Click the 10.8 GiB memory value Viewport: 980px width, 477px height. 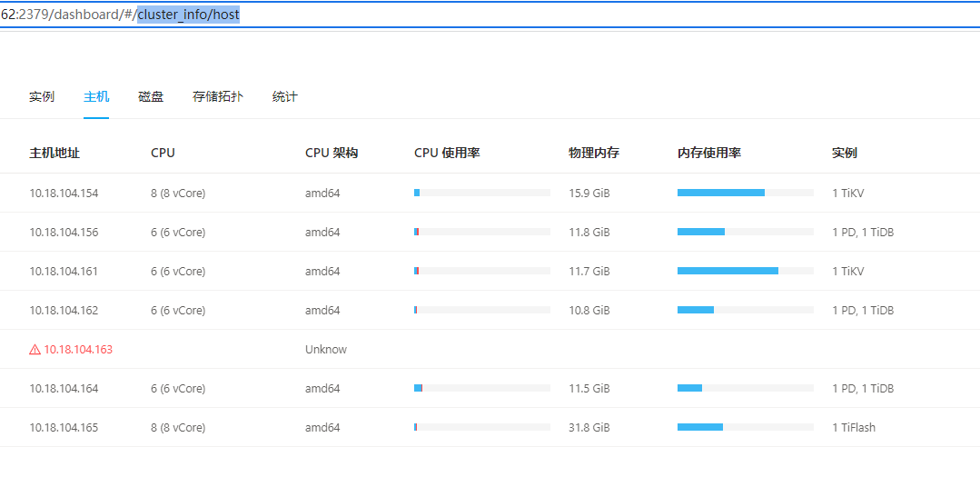click(589, 310)
